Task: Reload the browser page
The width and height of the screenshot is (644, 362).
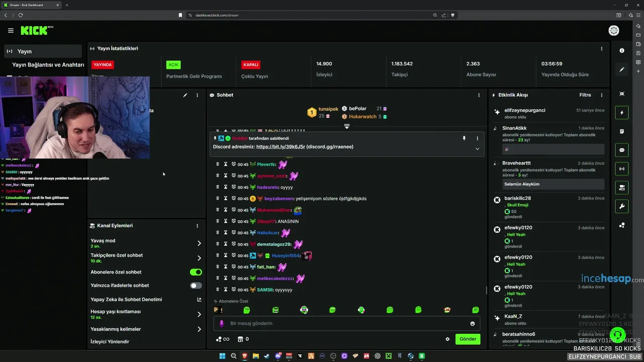Action: [x=21, y=15]
